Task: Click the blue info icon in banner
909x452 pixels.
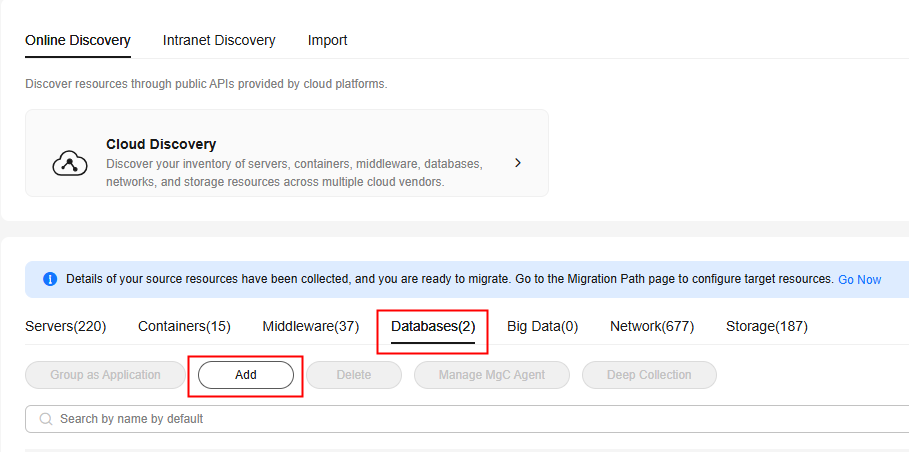Action: [x=50, y=279]
